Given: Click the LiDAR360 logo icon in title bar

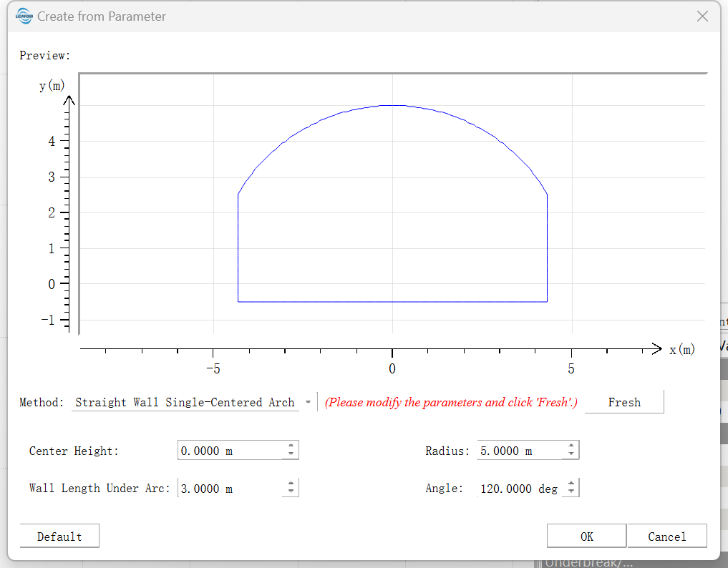Looking at the screenshot, I should (x=24, y=16).
